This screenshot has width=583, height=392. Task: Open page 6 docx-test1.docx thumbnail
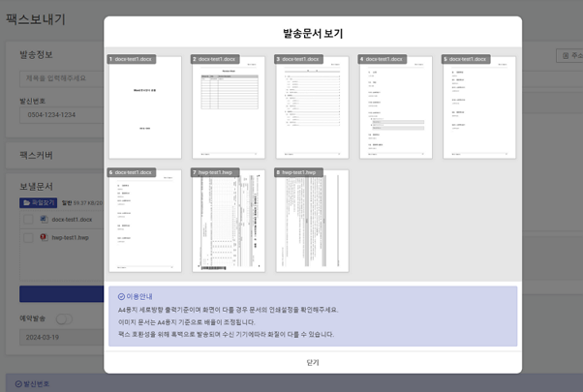tap(144, 222)
